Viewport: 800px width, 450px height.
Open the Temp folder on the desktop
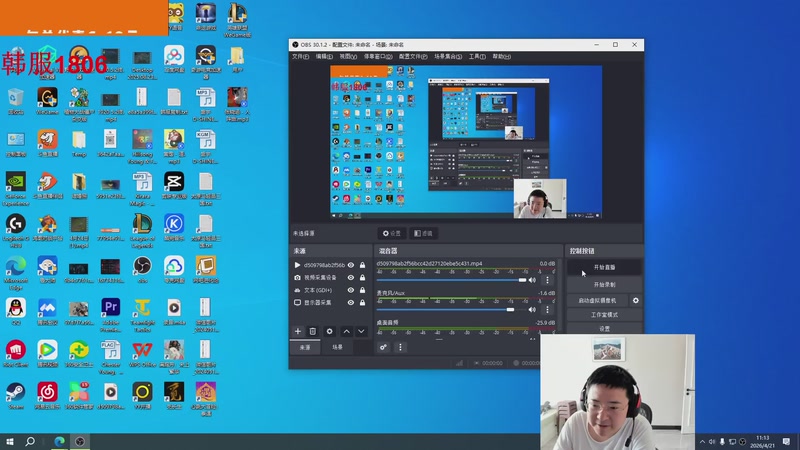click(79, 143)
